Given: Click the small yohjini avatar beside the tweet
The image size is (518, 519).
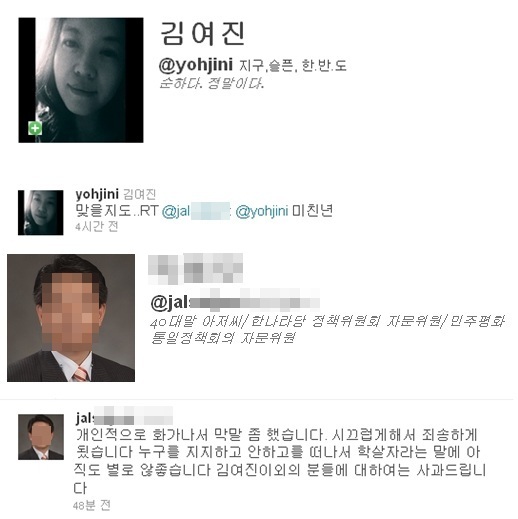Looking at the screenshot, I should coord(41,213).
